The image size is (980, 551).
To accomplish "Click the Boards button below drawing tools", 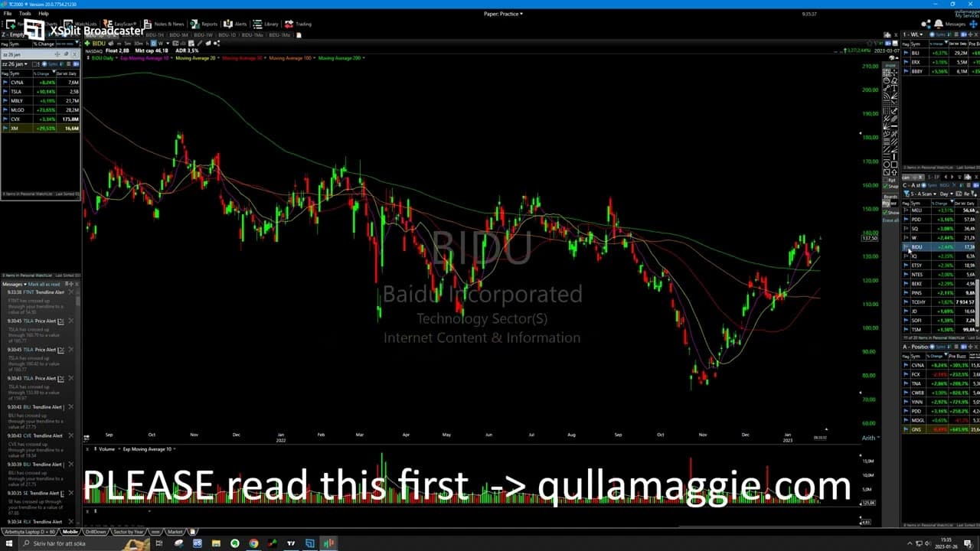I will tap(890, 197).
